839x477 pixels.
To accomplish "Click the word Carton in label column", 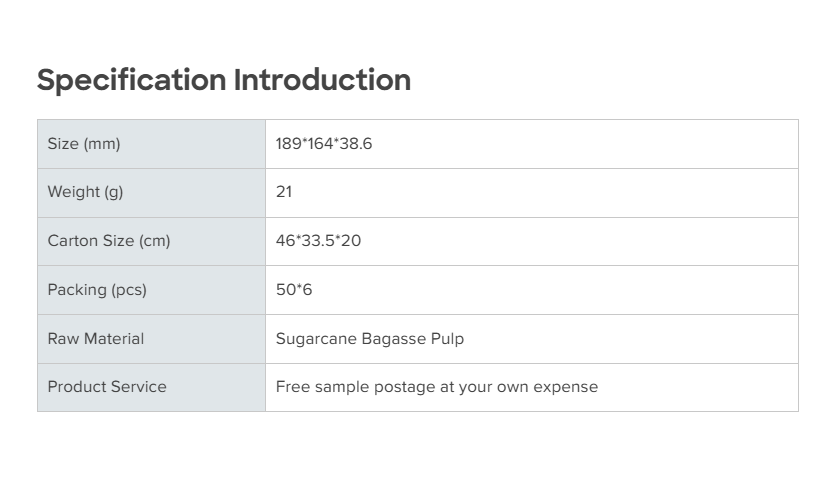I will coord(72,241).
